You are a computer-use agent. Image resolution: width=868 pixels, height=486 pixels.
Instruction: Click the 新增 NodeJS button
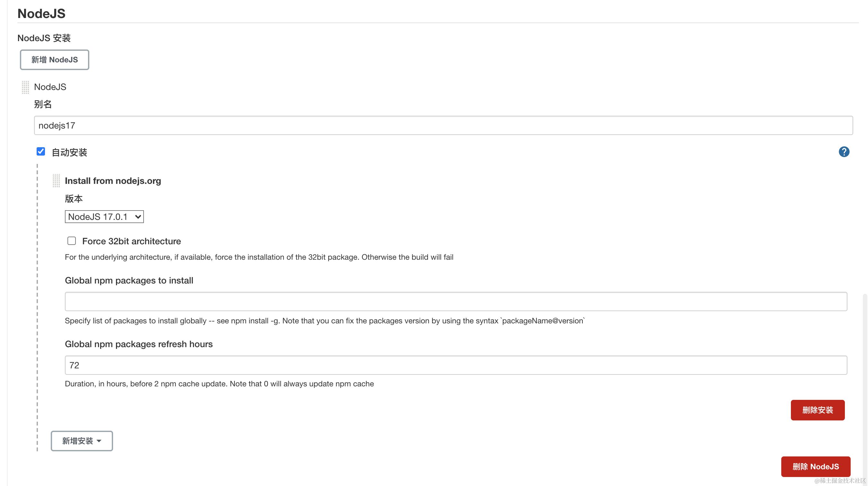tap(55, 60)
